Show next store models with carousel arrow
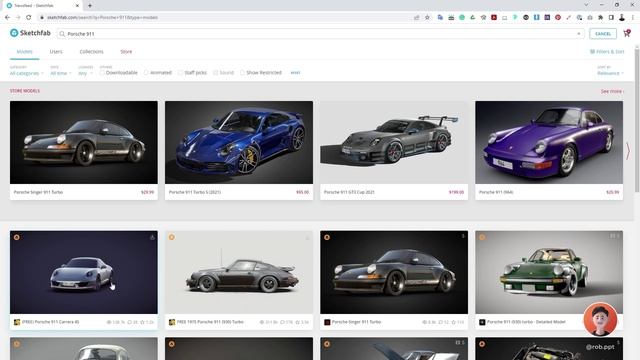The image size is (640, 360). (x=628, y=151)
